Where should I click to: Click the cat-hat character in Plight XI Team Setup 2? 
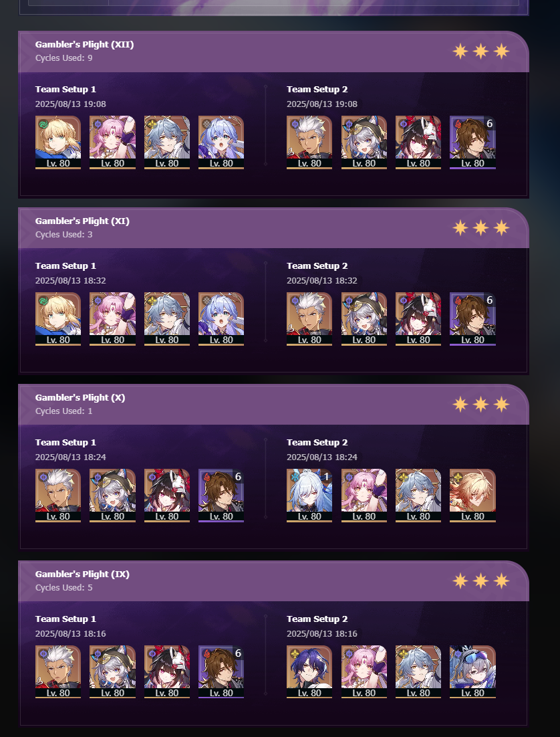click(x=364, y=319)
